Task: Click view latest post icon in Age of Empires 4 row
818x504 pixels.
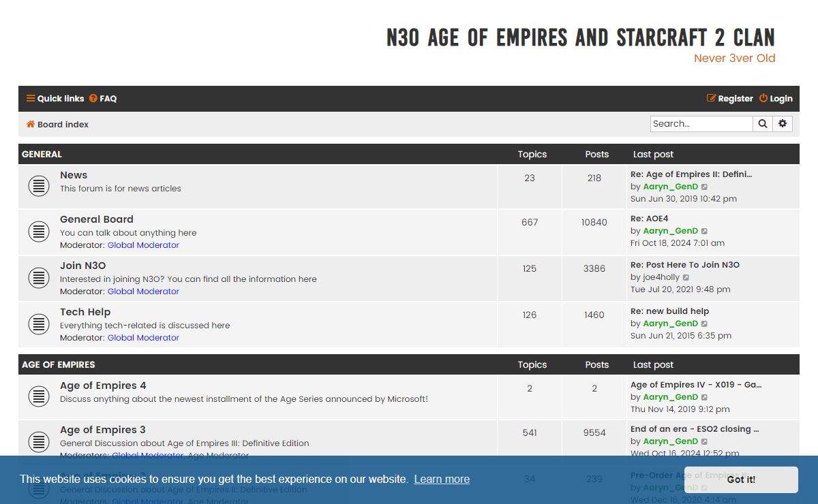Action: (705, 397)
